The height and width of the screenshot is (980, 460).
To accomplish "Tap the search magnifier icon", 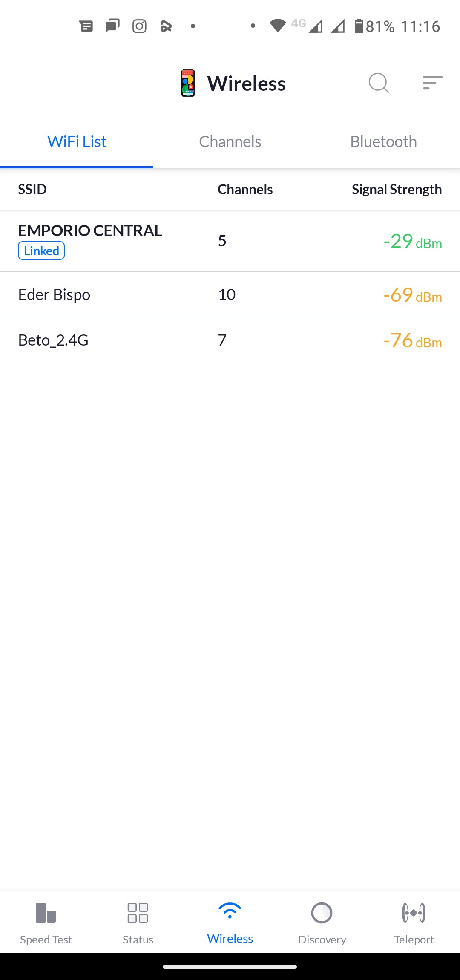I will click(379, 83).
